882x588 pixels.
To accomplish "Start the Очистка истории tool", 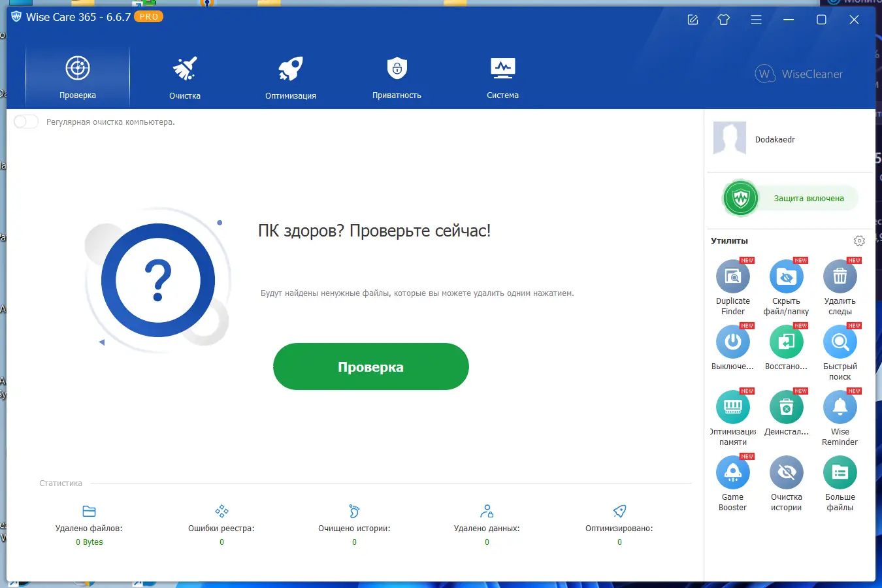I will point(786,472).
